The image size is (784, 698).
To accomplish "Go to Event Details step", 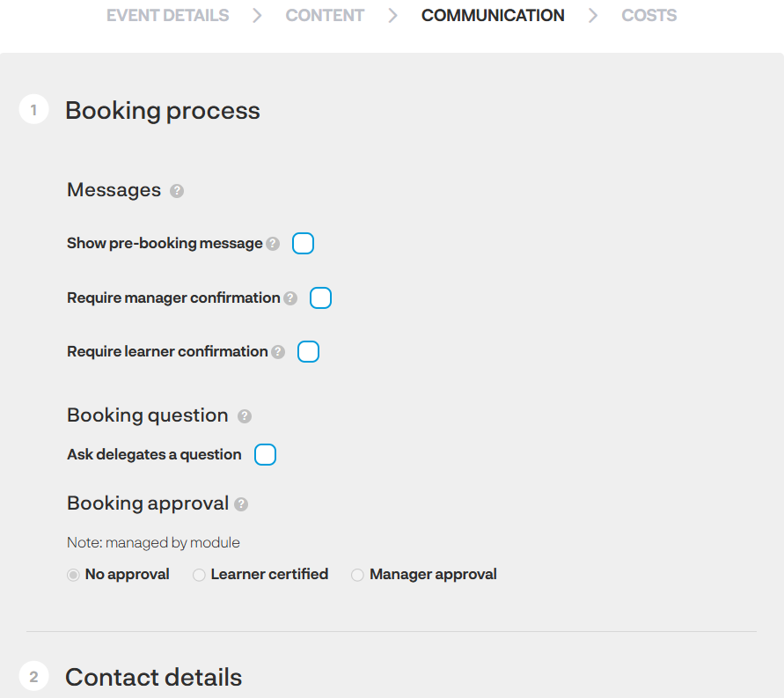I will (x=167, y=16).
